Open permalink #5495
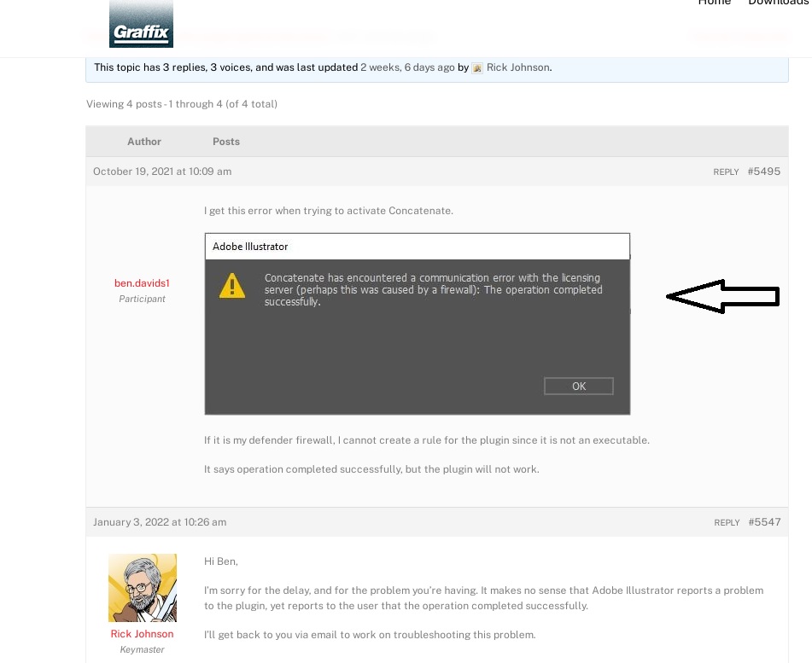The height and width of the screenshot is (663, 812). click(764, 172)
